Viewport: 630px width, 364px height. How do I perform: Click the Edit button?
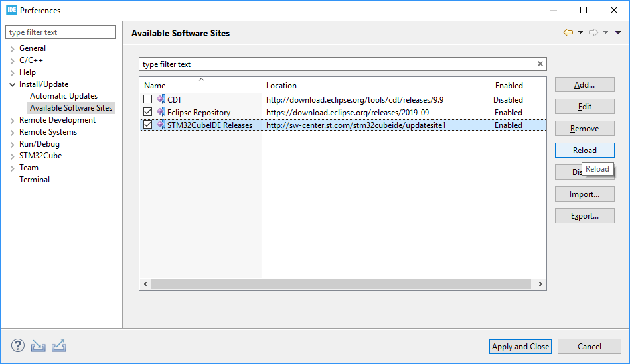(x=585, y=106)
